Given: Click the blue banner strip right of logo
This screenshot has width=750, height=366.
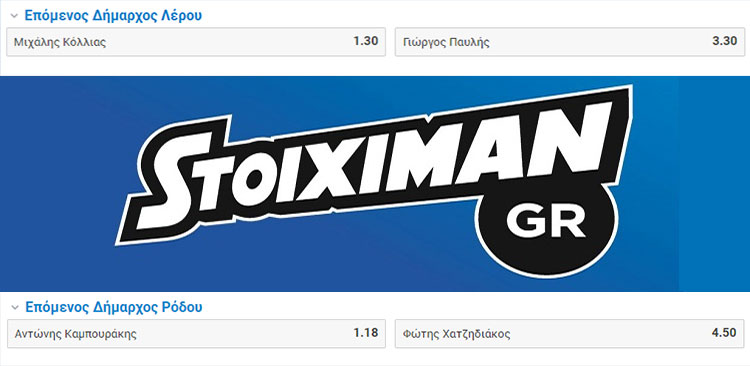Looking at the screenshot, I should point(714,184).
